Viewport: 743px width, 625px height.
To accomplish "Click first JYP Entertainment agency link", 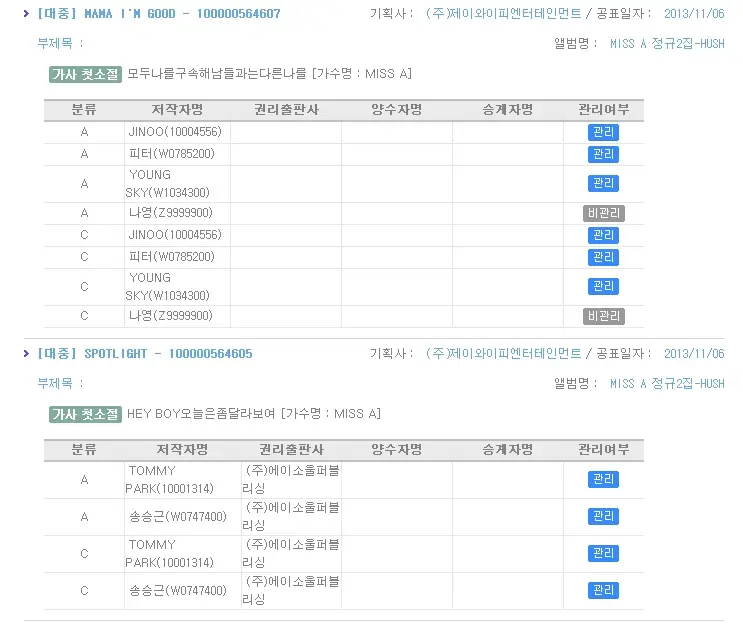I will point(502,14).
